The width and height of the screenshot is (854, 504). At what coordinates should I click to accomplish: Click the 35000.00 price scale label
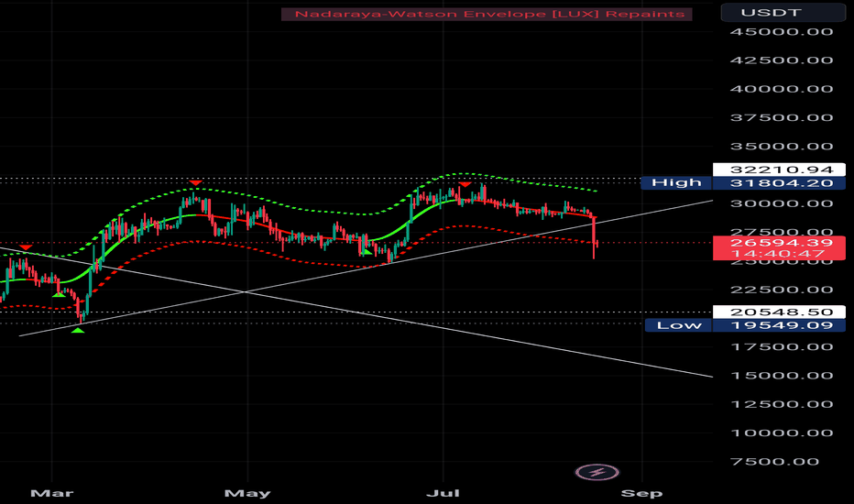[781, 146]
